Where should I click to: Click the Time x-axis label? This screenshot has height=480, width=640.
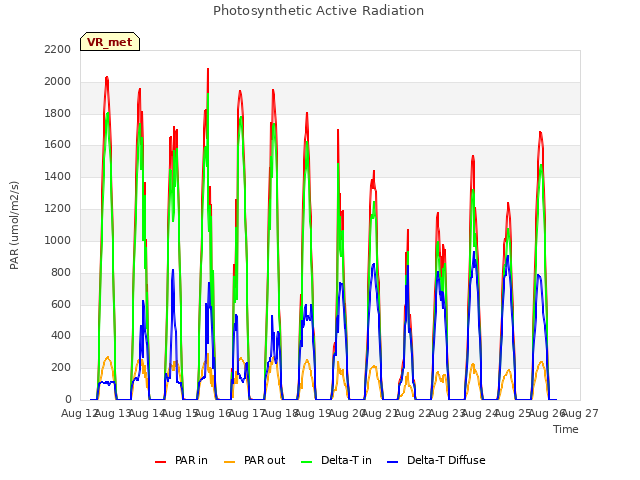coord(566,429)
